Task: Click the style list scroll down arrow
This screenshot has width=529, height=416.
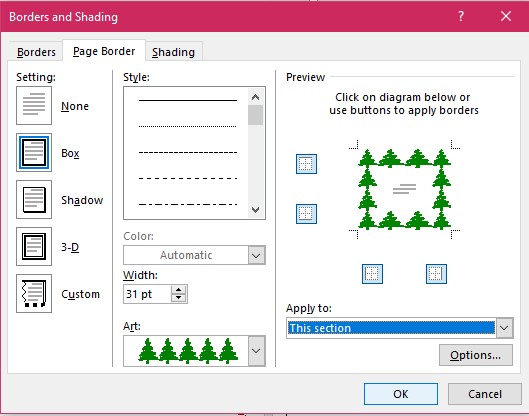Action: click(255, 210)
